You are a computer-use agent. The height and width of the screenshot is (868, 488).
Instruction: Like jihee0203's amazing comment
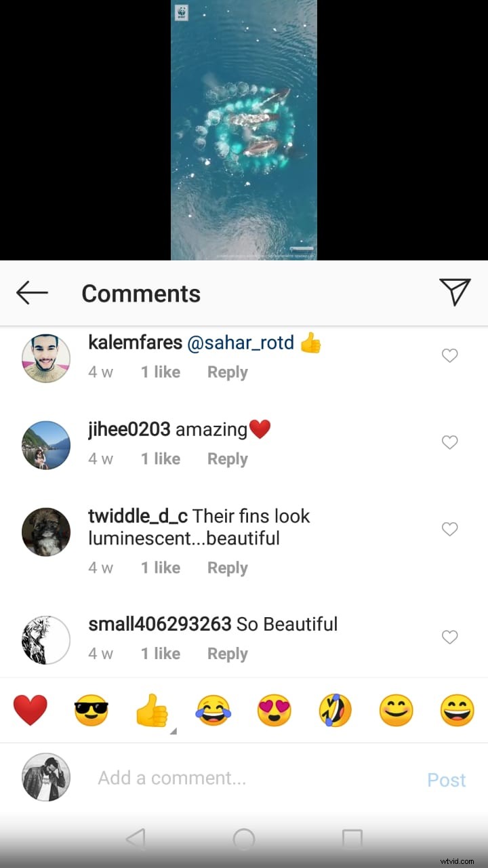pyautogui.click(x=450, y=442)
